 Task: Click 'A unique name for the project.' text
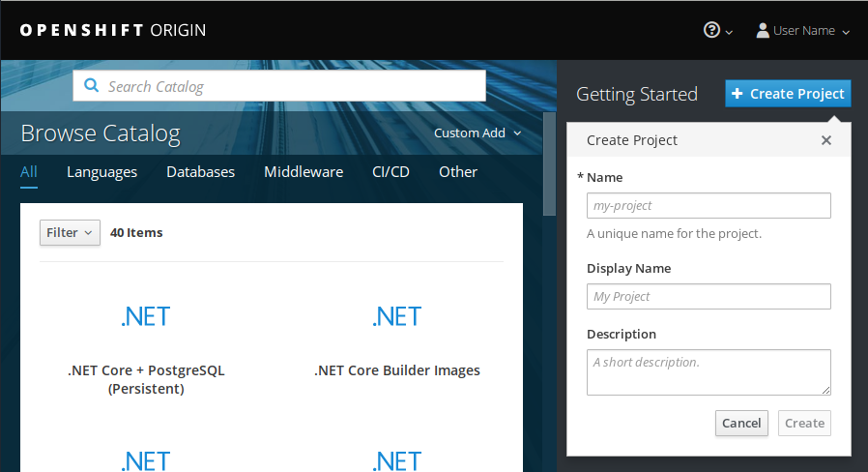[674, 234]
